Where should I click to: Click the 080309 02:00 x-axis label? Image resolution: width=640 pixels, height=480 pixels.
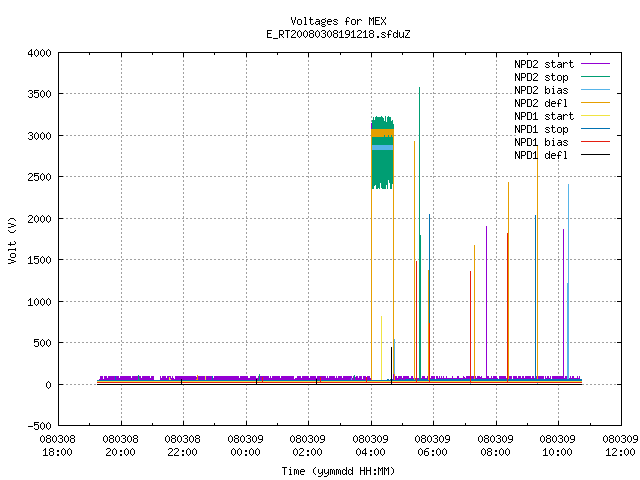click(307, 445)
